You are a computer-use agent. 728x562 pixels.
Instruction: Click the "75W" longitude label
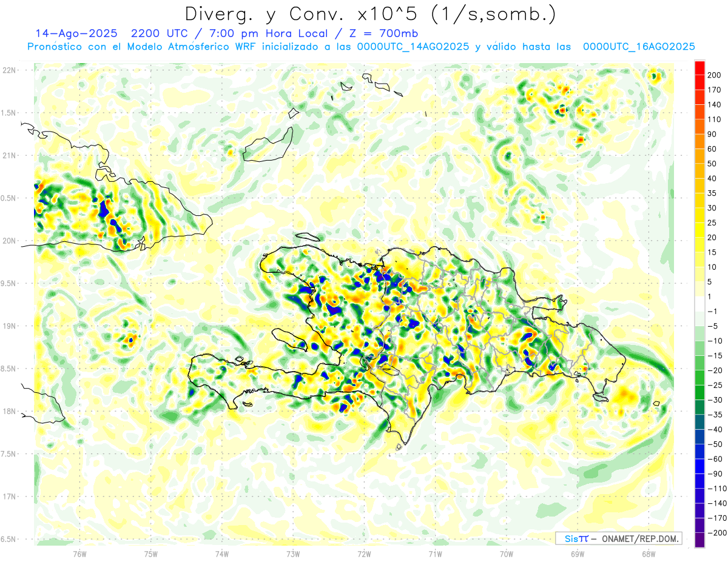[x=150, y=554]
